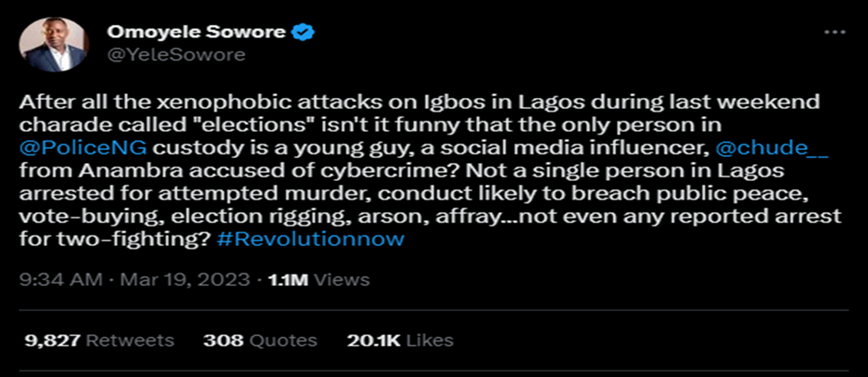Image resolution: width=868 pixels, height=377 pixels.
Task: View the 1.1M Views analytics
Action: 313,280
